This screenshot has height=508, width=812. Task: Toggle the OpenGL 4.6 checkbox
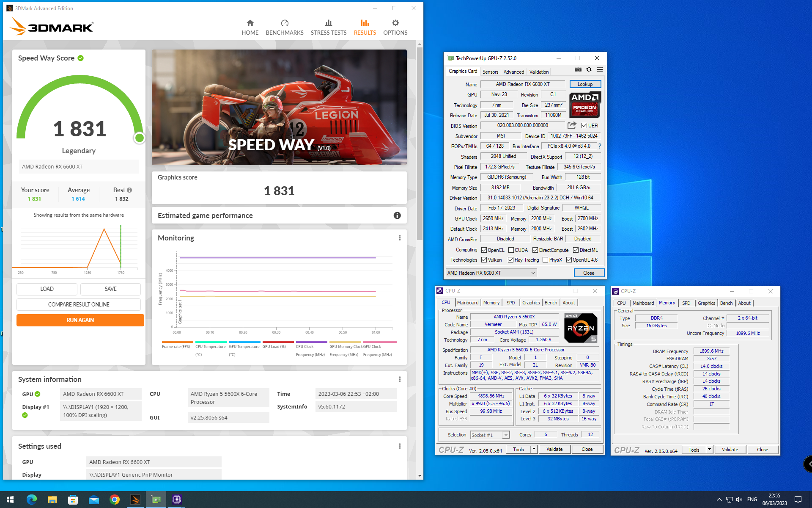569,260
